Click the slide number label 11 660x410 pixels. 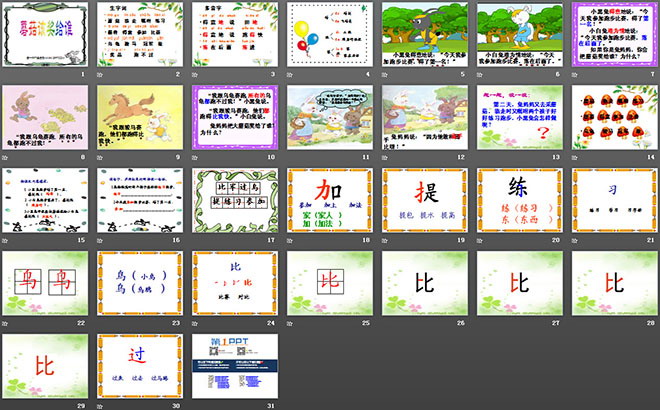pos(366,157)
